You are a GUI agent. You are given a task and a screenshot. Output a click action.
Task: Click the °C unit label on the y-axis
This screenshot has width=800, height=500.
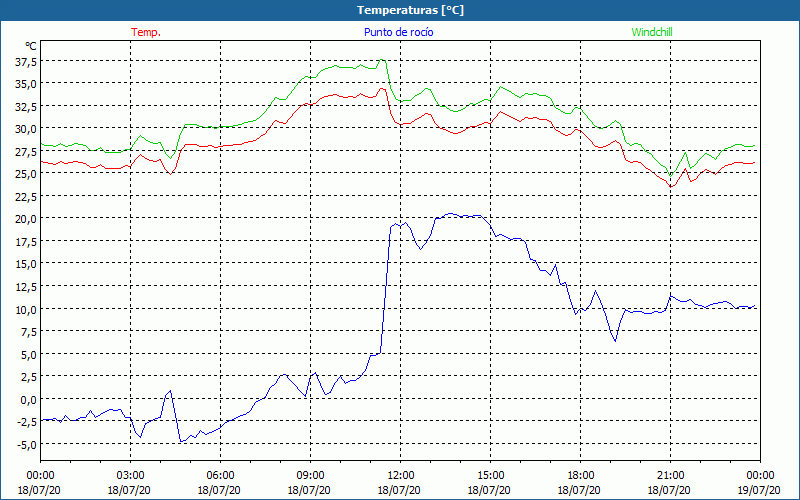tap(31, 46)
